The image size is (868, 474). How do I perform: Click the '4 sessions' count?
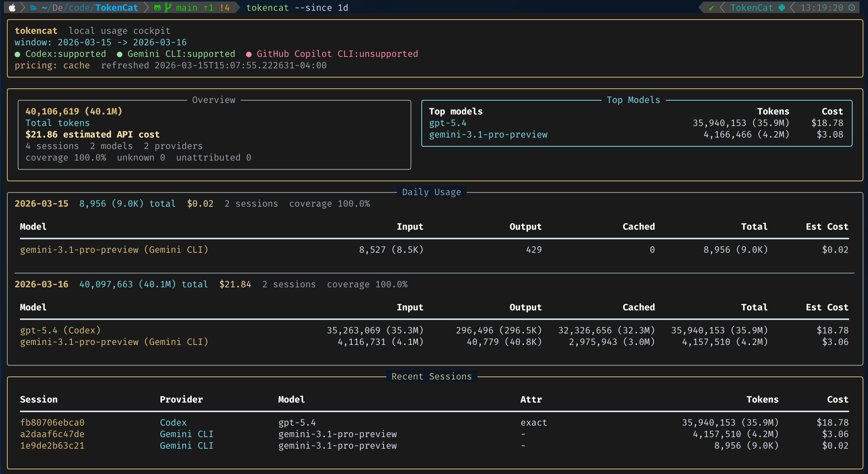pos(52,146)
